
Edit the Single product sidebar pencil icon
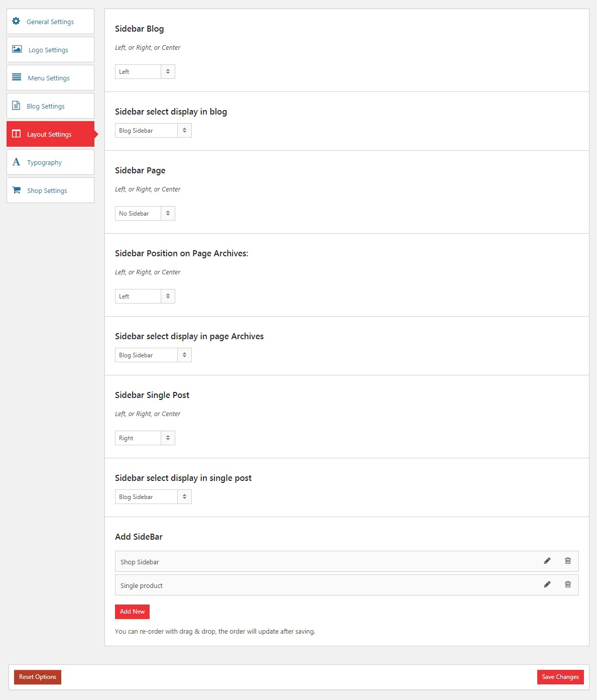pyautogui.click(x=547, y=584)
